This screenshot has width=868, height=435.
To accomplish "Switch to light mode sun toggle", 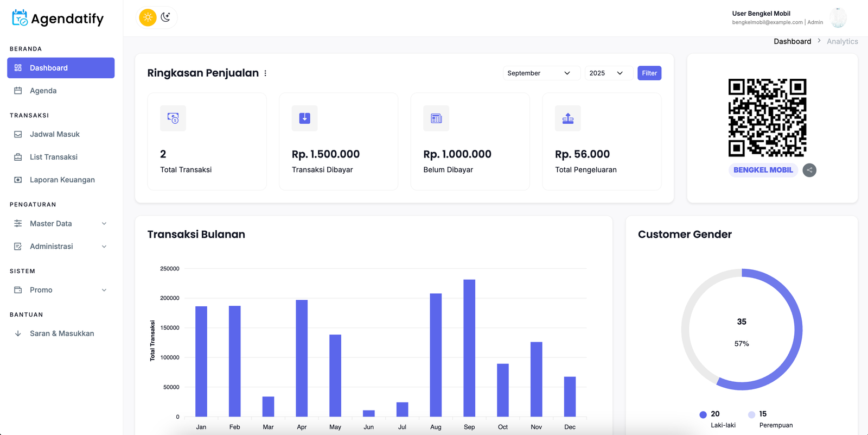I will (148, 17).
